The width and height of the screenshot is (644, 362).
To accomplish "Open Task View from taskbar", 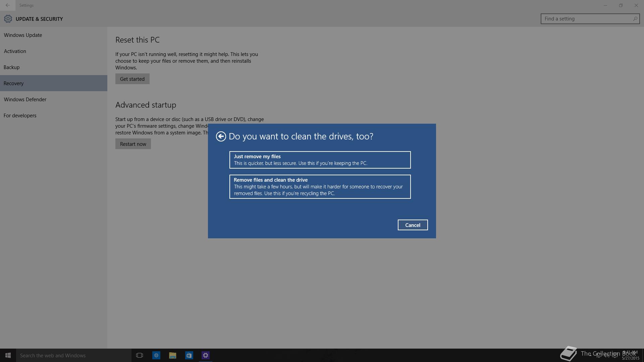I will (x=140, y=355).
